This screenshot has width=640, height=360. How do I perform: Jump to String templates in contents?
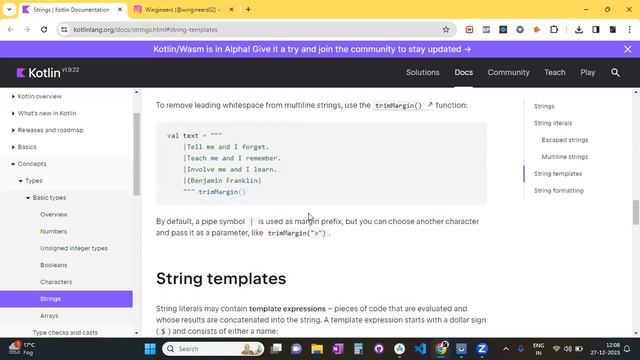click(558, 173)
